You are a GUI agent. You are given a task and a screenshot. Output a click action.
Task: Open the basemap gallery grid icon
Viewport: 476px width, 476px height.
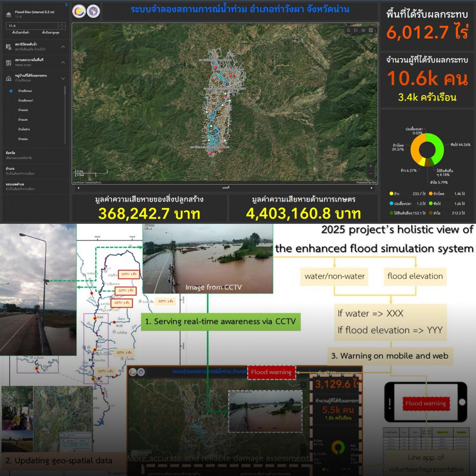pyautogui.click(x=371, y=30)
